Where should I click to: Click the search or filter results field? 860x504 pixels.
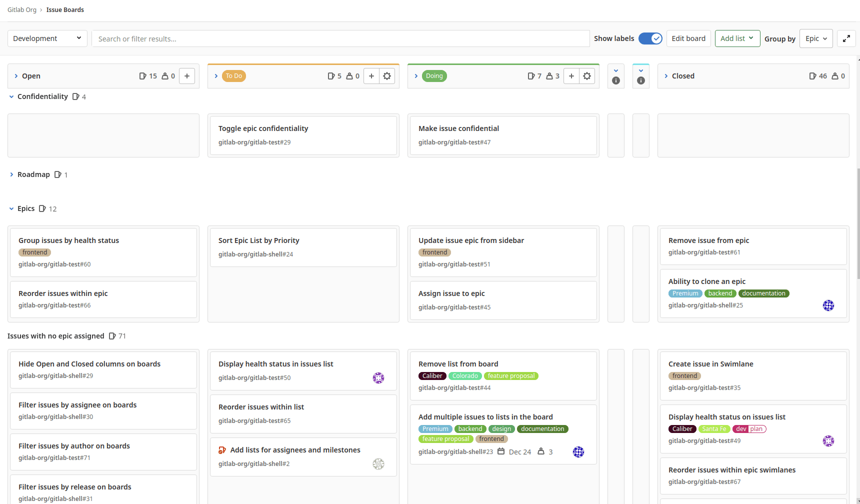[x=340, y=39]
